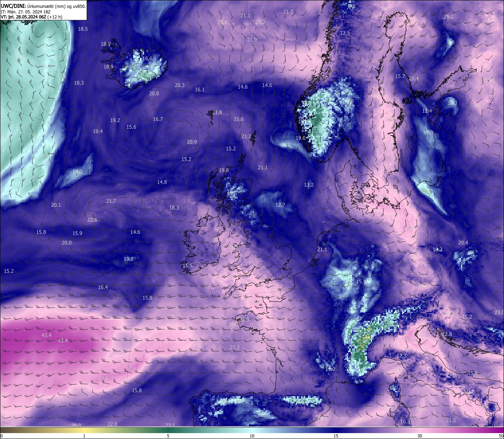Viewport: 504px width, 439px height.
Task: Click the 14.8 map value
Action: tap(162, 182)
